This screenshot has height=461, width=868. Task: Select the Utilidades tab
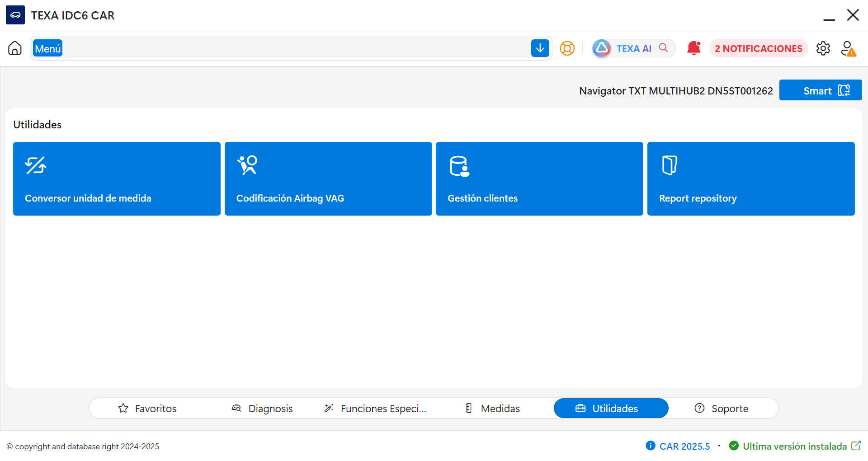[611, 408]
